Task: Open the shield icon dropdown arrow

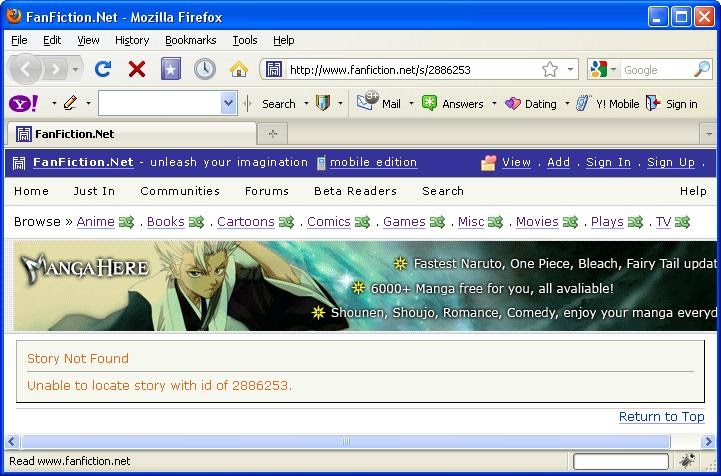Action: pos(340,104)
